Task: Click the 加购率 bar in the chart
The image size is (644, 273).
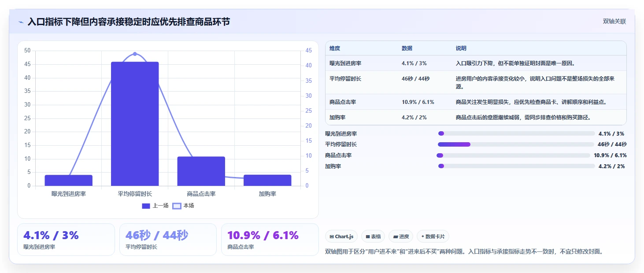Action: (267, 181)
